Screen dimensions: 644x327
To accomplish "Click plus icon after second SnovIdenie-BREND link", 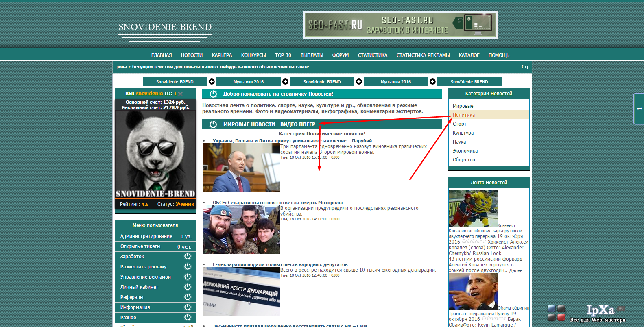I will click(x=359, y=82).
